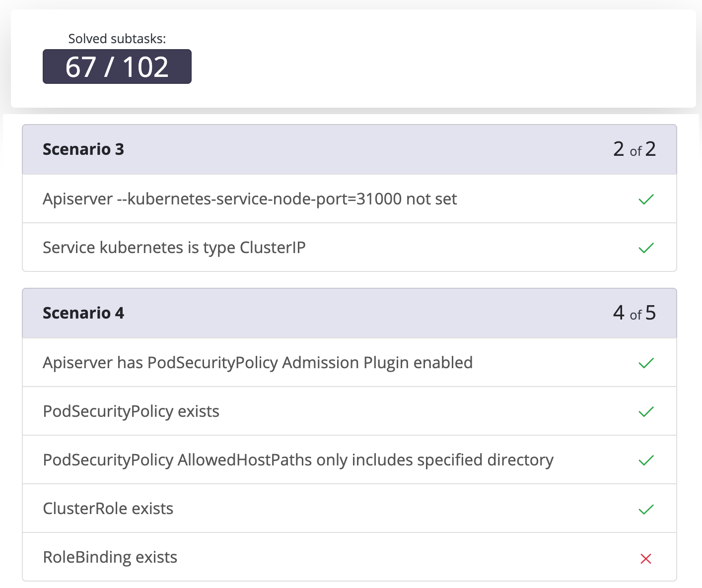Select Service kubernetes is type ClusterIP text
Screen dimensions: 702x588
click(x=174, y=247)
